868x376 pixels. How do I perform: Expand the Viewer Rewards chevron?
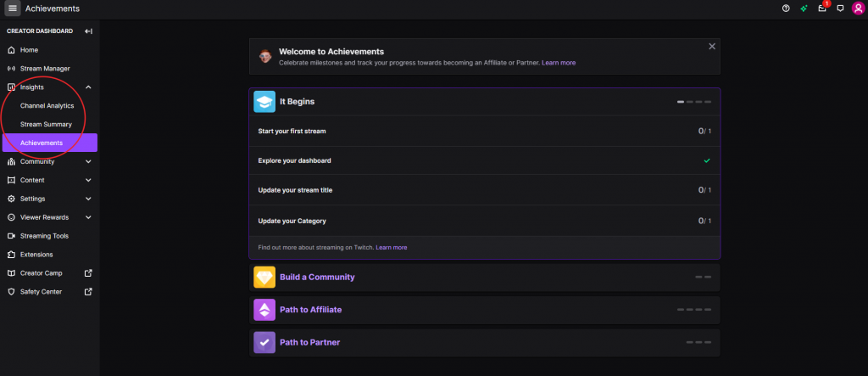click(x=88, y=217)
